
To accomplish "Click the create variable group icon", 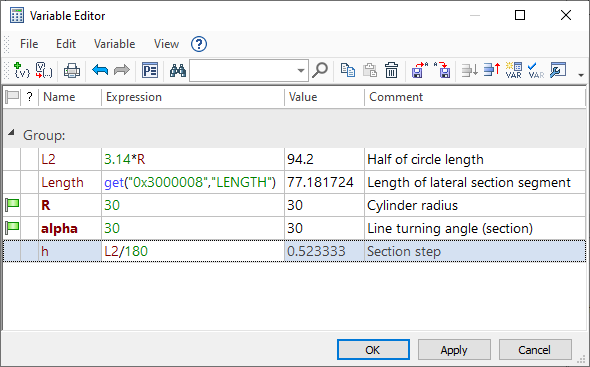I will click(44, 70).
